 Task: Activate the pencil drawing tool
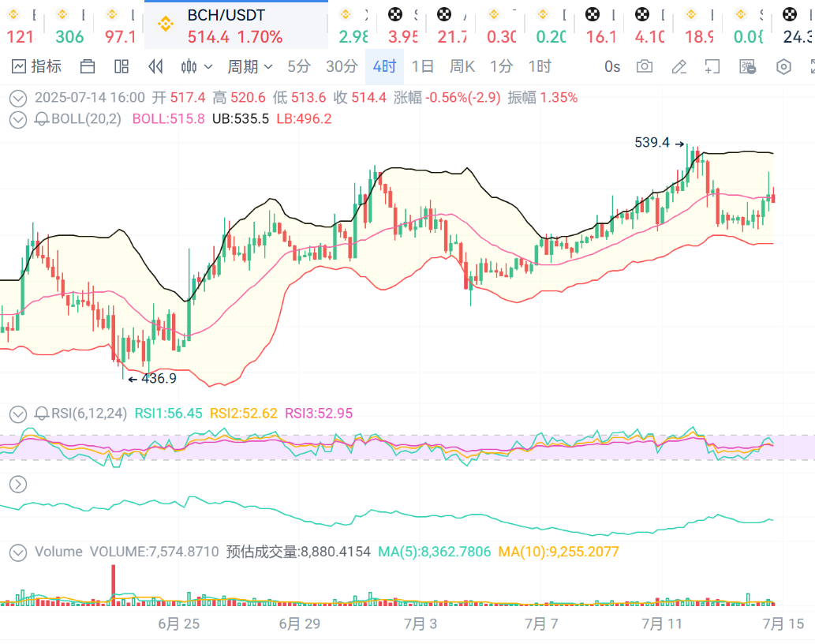tap(679, 66)
